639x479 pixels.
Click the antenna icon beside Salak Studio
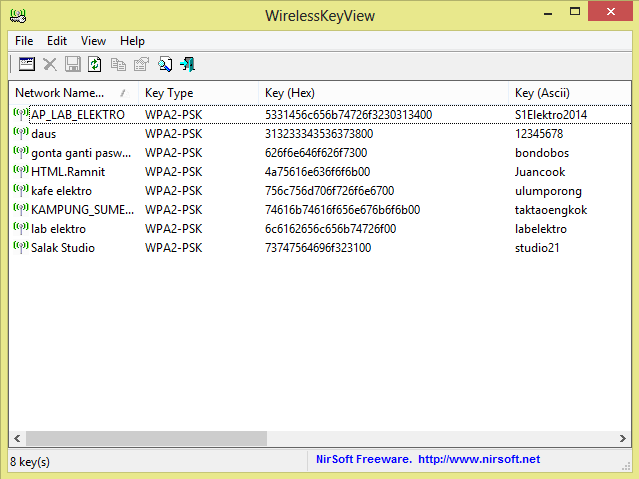(x=21, y=247)
